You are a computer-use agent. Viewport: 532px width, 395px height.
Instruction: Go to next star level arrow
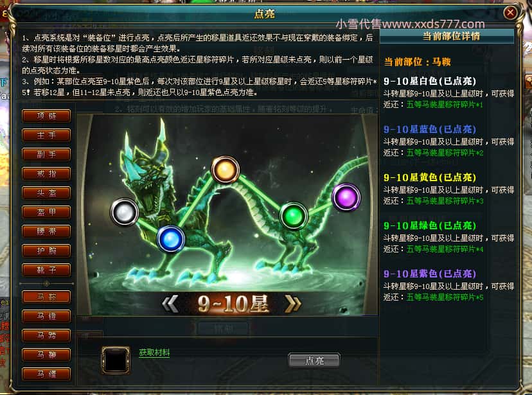click(293, 303)
